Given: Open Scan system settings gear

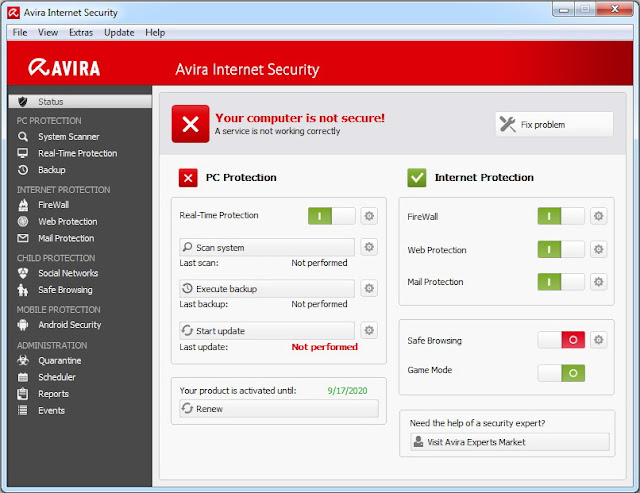Looking at the screenshot, I should tap(369, 247).
